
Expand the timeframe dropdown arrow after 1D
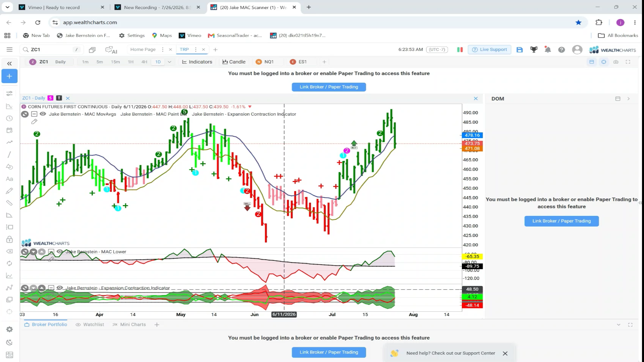pos(169,62)
